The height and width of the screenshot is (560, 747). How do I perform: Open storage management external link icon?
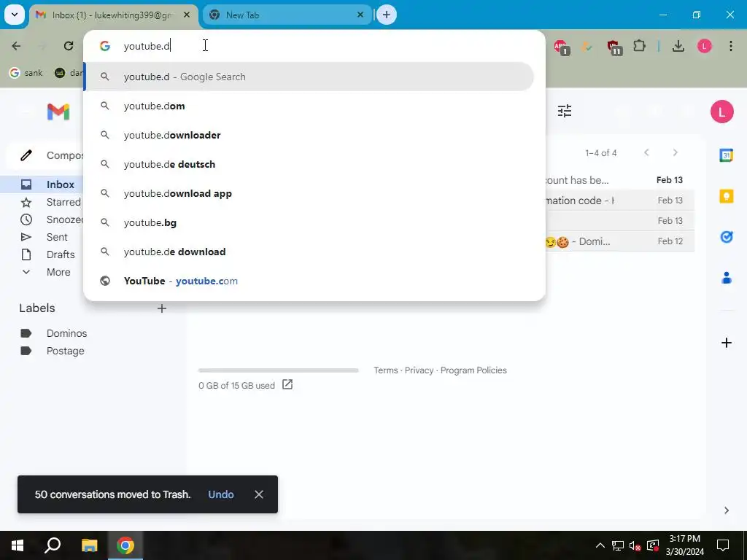[x=287, y=384]
